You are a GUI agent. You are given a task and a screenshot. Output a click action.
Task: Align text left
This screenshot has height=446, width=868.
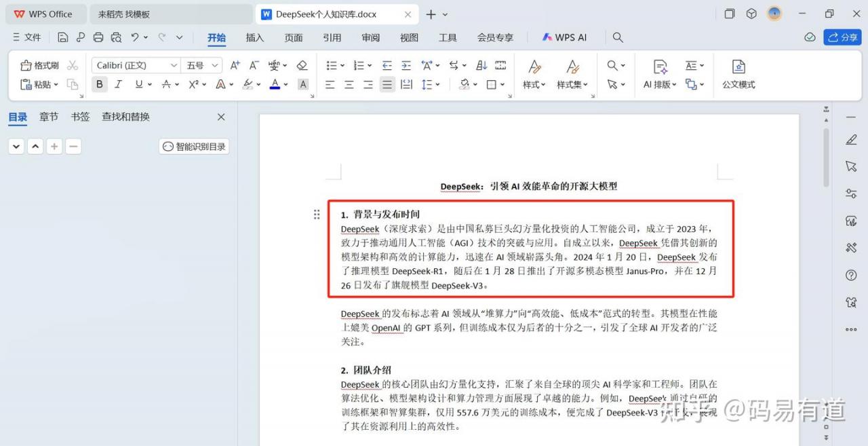(x=330, y=84)
